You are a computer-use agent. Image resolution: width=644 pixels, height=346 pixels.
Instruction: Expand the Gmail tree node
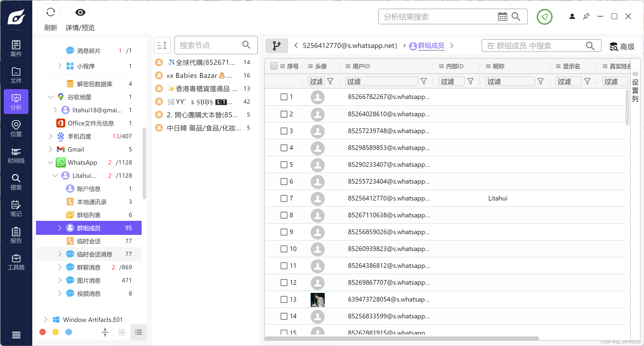50,149
